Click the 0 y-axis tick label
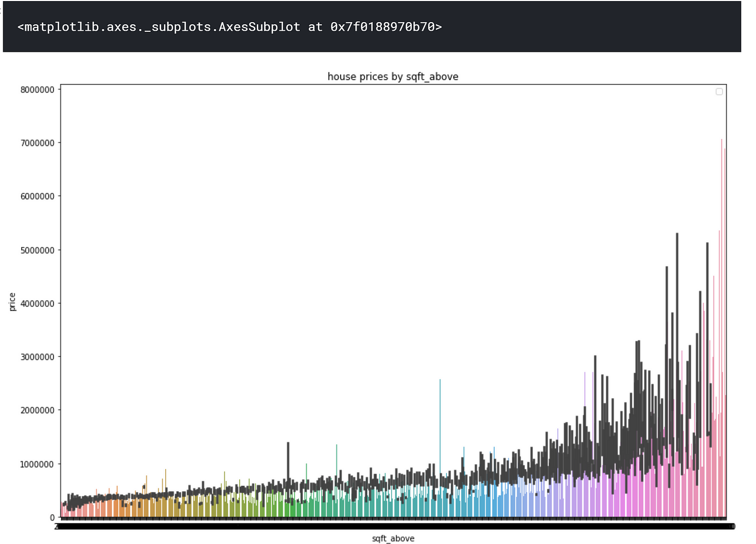 [52, 518]
